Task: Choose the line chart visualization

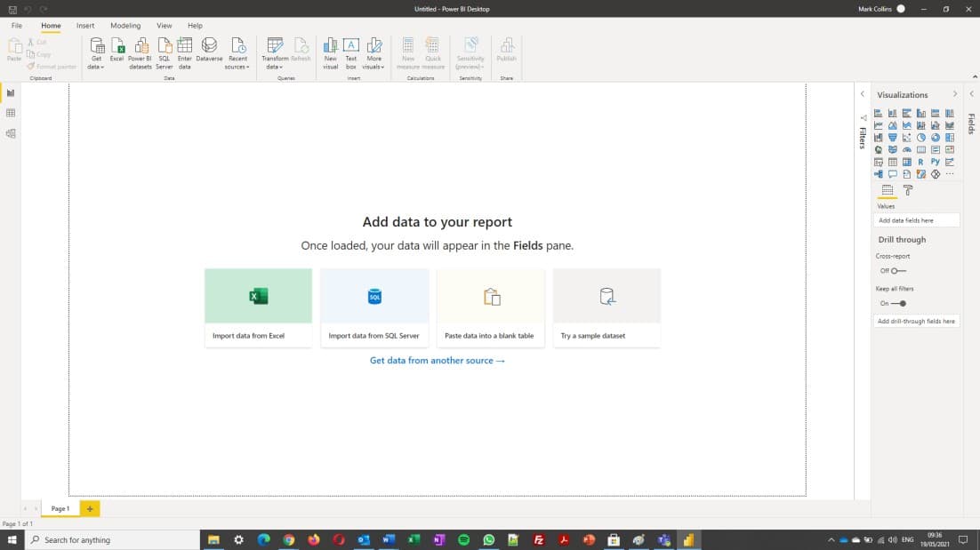Action: pyautogui.click(x=878, y=125)
